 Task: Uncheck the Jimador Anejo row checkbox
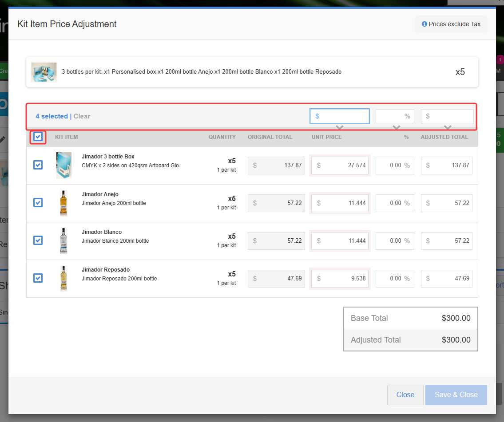pos(38,203)
